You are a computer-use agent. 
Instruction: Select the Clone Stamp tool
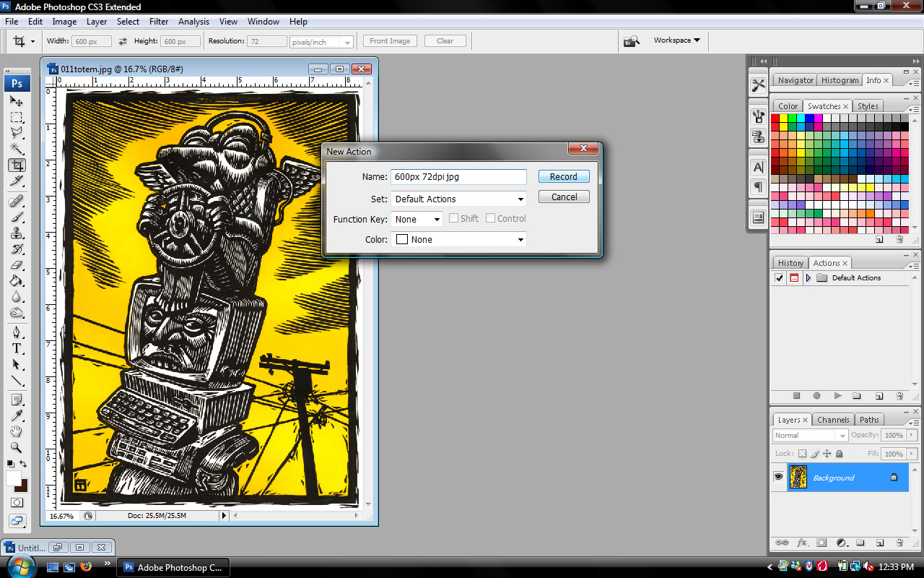17,233
